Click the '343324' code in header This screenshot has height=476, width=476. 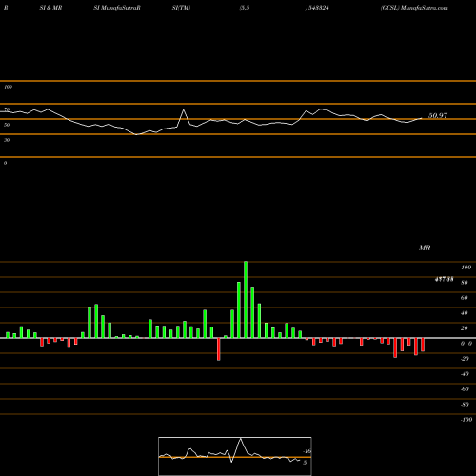point(318,8)
